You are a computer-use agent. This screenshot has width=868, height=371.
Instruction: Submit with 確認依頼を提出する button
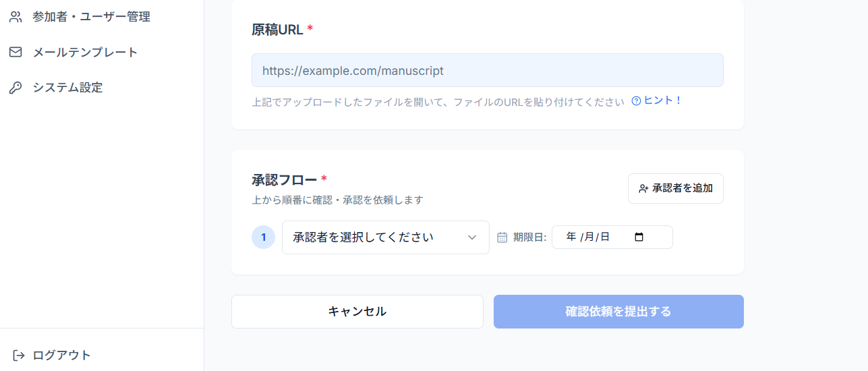618,312
